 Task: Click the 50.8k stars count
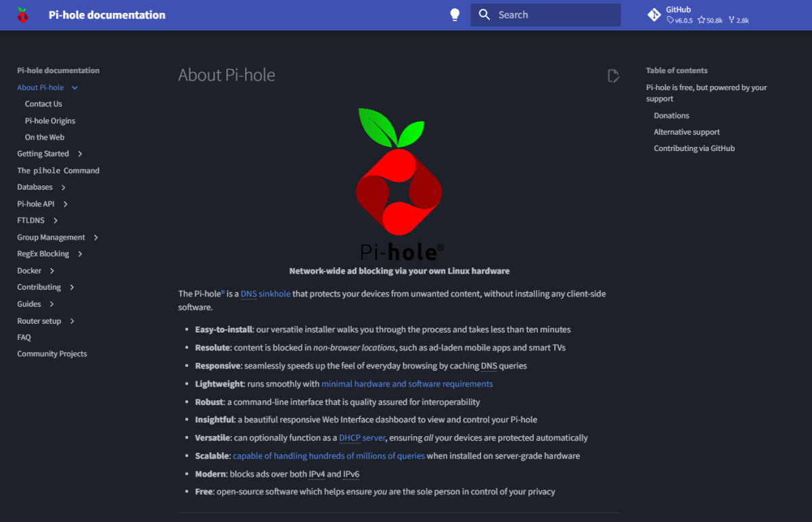[x=710, y=20]
